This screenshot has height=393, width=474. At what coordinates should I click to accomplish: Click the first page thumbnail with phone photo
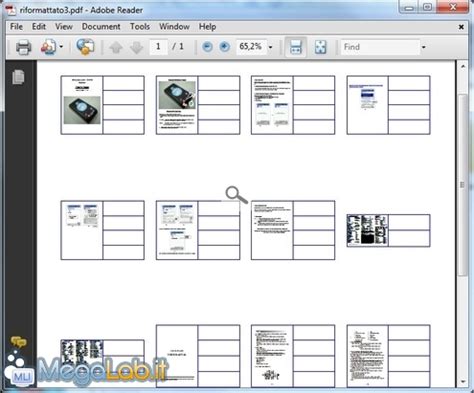(x=102, y=105)
